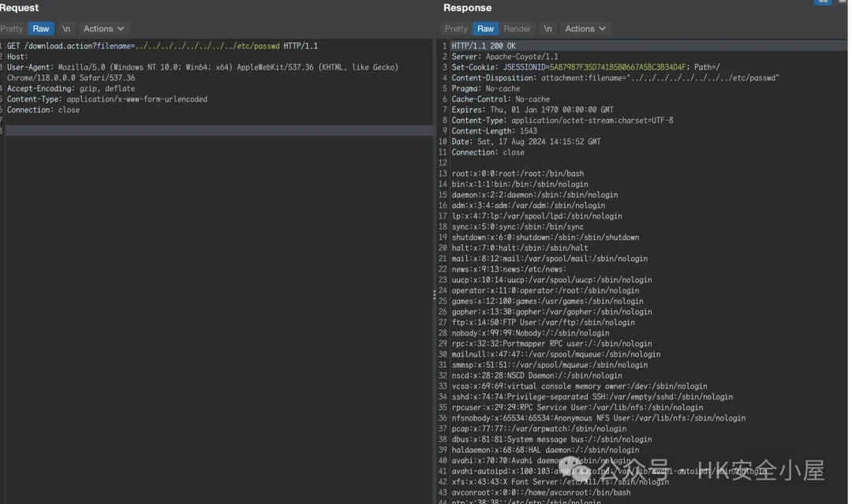Screen dimensions: 852x504
Task: Click the dbus:x:81:81 System message bus line
Action: click(x=552, y=440)
